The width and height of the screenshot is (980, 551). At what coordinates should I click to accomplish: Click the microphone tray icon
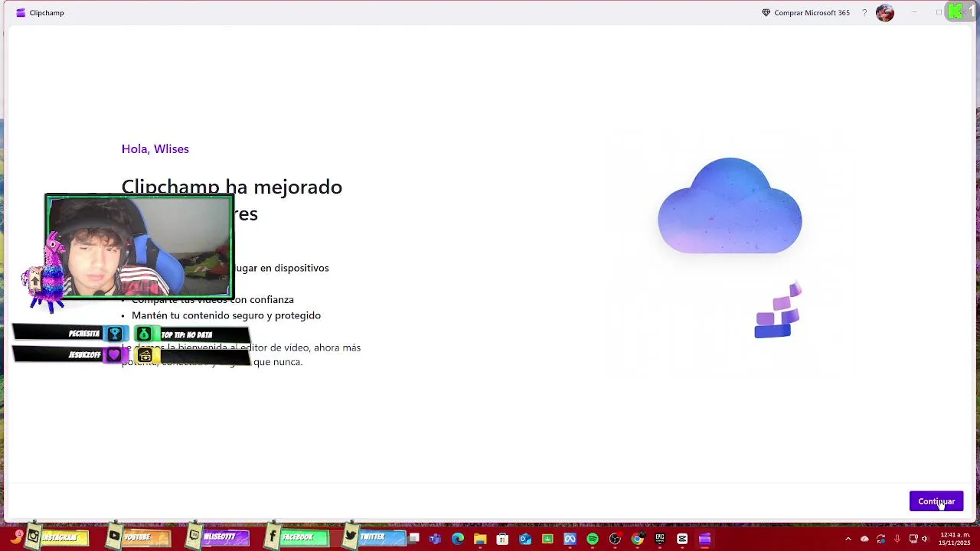pyautogui.click(x=897, y=539)
